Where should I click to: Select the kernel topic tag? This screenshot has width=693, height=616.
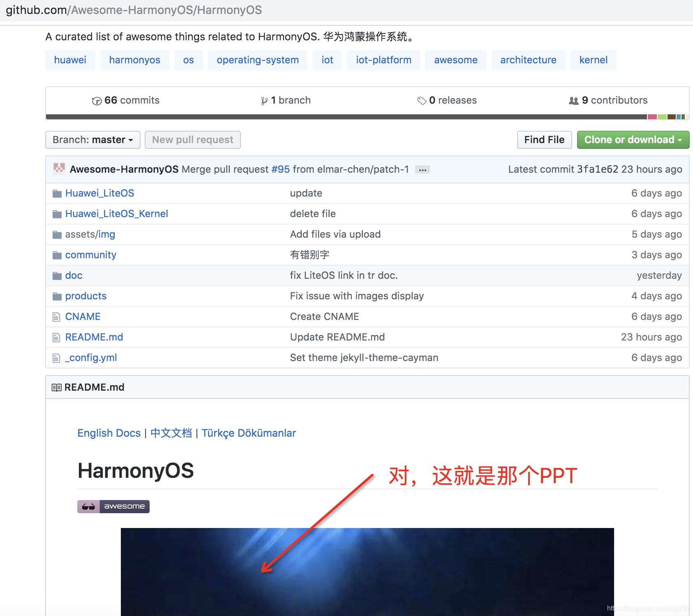(594, 60)
